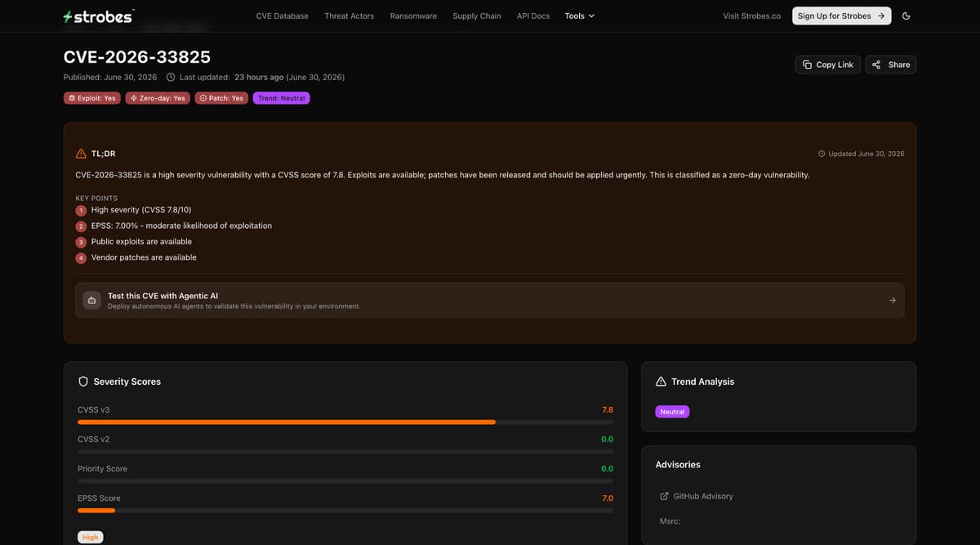
Task: Click Sign Up for Strobes button
Action: 841,16
